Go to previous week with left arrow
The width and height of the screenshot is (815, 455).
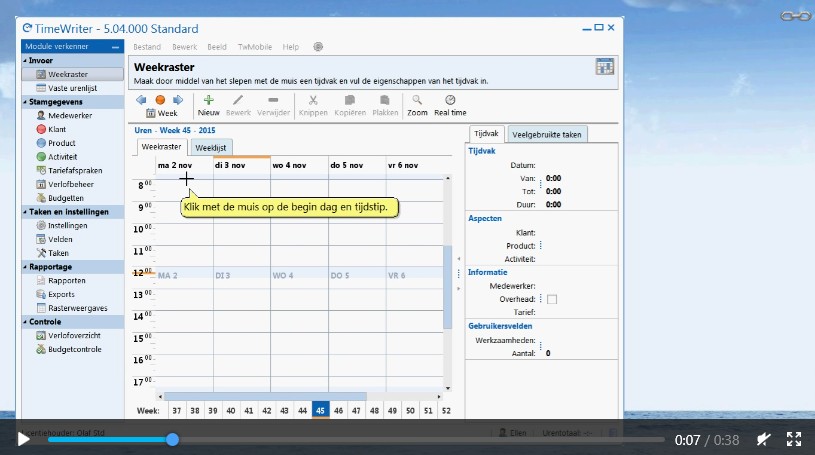click(141, 100)
